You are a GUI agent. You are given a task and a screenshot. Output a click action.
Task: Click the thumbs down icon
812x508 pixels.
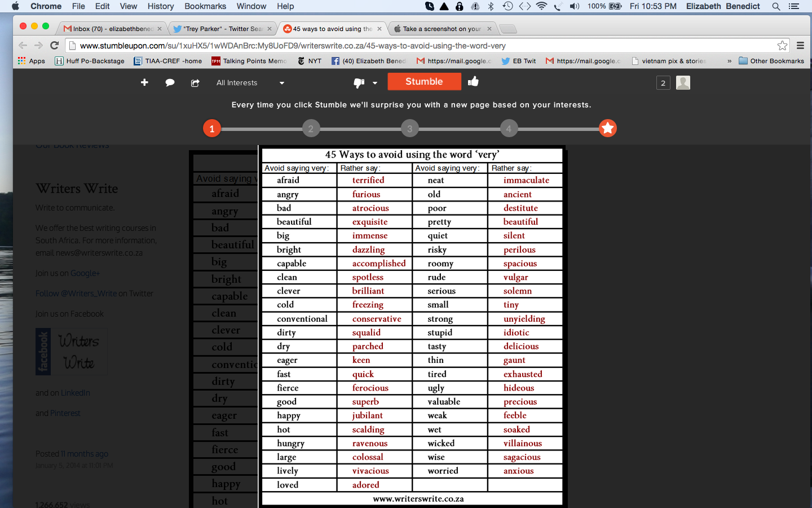359,83
